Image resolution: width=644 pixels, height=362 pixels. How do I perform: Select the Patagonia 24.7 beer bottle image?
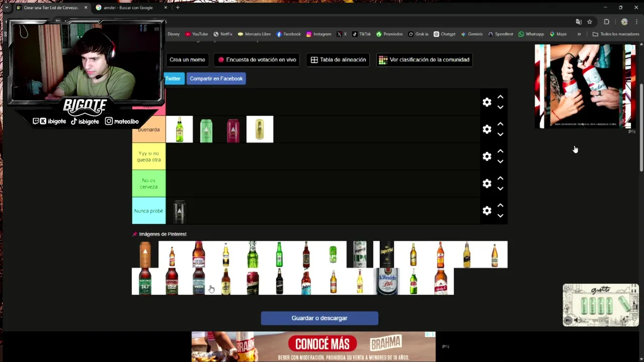pos(145,282)
